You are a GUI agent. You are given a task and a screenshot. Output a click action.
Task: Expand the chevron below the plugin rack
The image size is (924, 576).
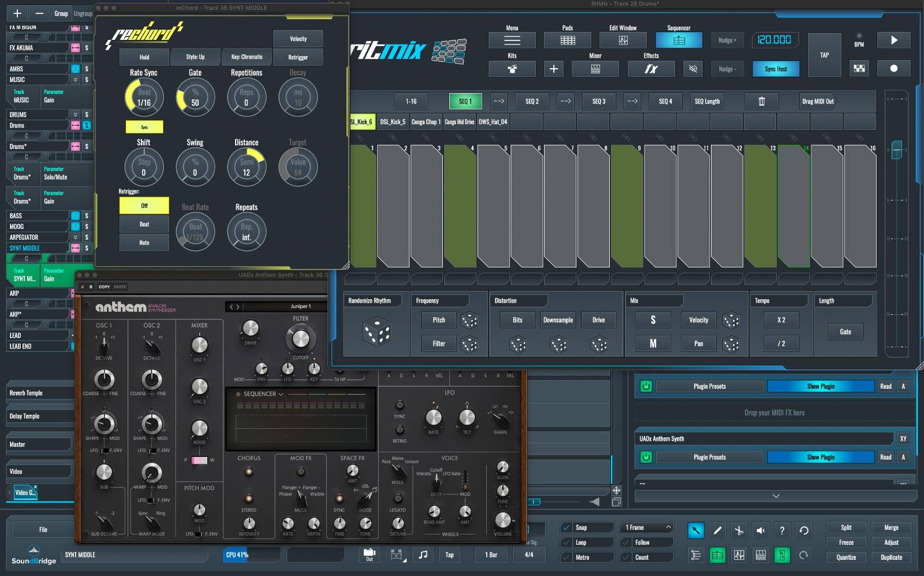pyautogui.click(x=776, y=496)
